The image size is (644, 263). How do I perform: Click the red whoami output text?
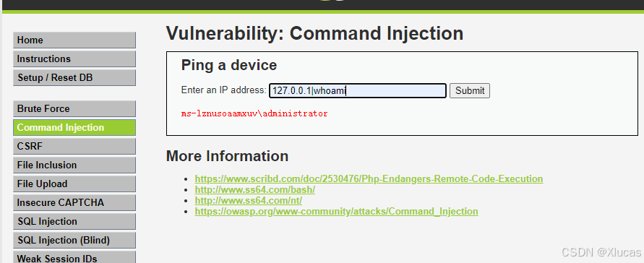tap(254, 113)
